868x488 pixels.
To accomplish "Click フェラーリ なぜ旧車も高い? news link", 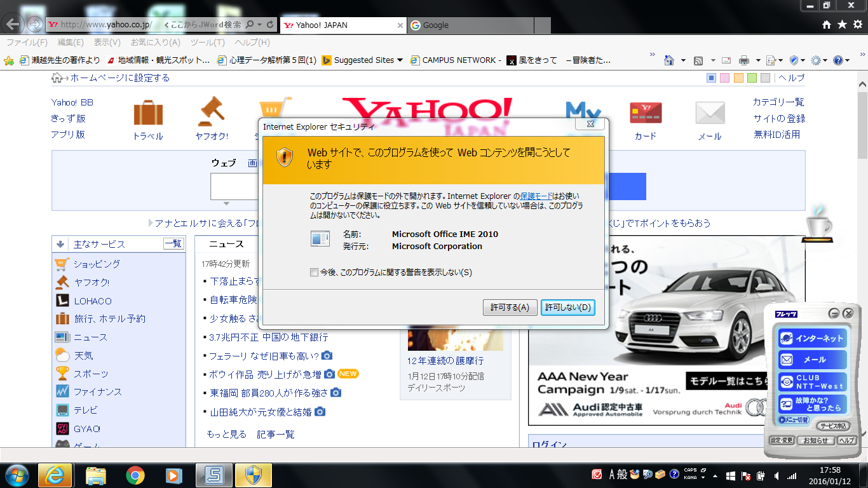I will [264, 356].
